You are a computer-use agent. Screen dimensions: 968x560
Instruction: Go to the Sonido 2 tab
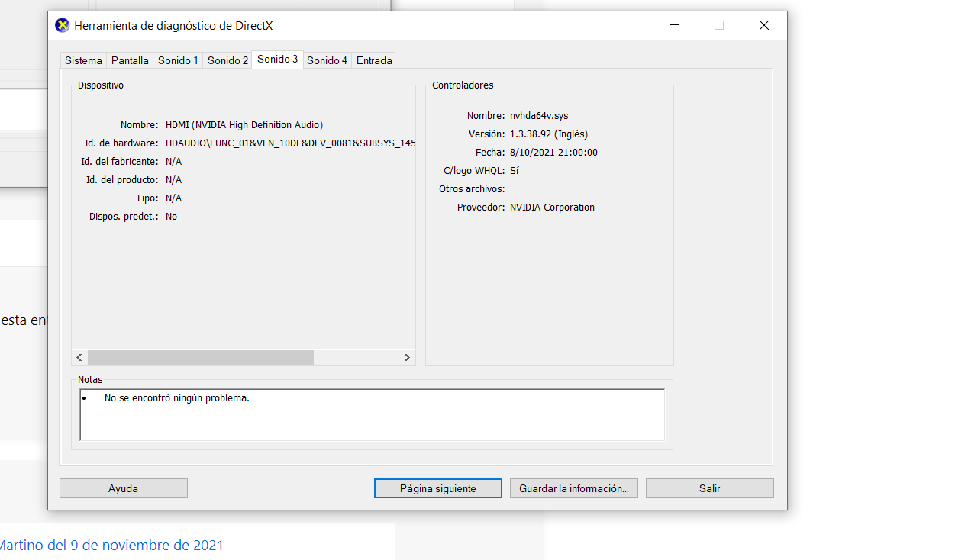227,60
